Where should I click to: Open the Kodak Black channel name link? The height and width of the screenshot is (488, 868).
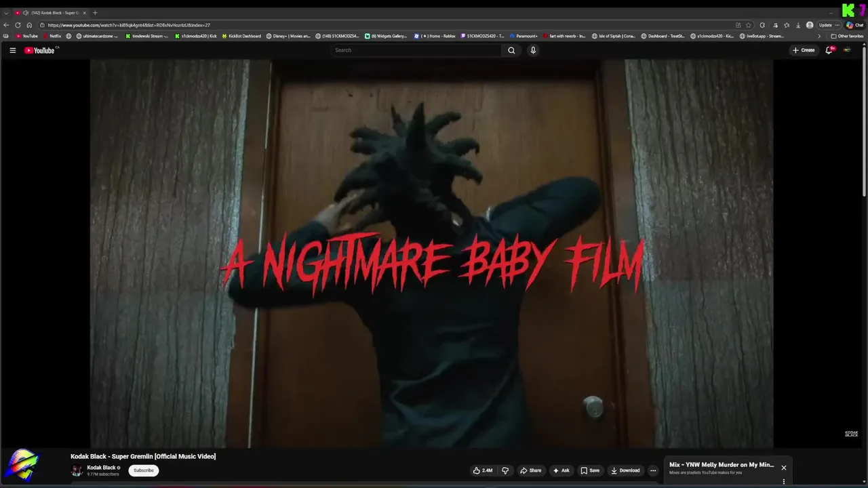[101, 468]
